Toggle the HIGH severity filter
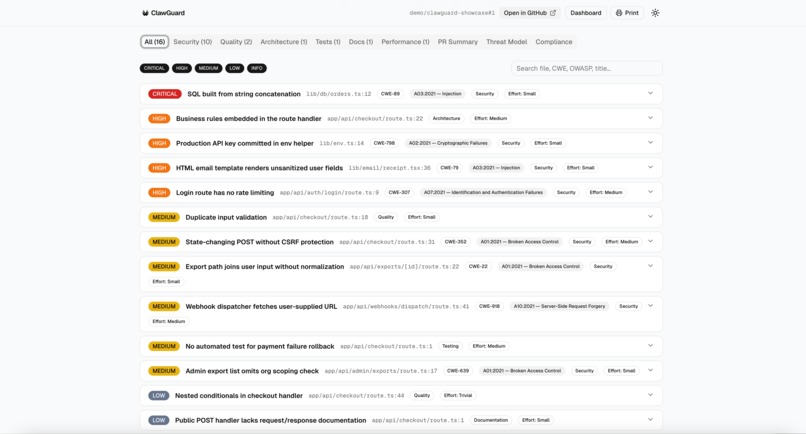Viewport: 806px width, 434px height. click(x=182, y=68)
